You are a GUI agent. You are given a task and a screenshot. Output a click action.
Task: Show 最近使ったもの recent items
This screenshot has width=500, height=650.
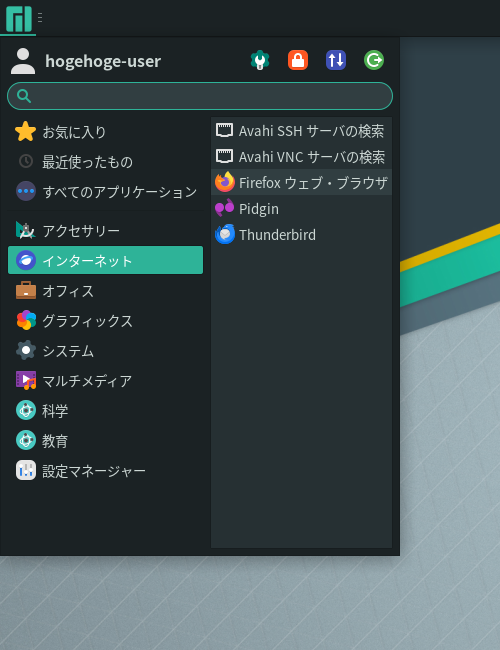coord(105,162)
